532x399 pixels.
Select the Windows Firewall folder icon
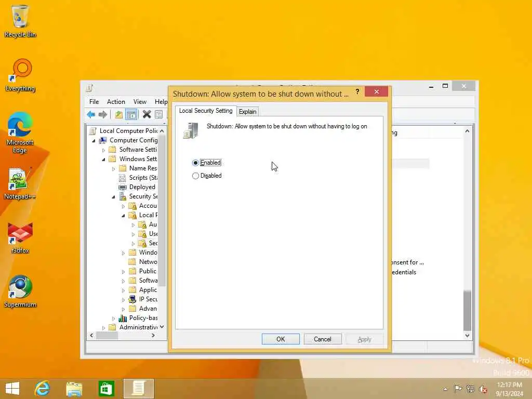(132, 252)
